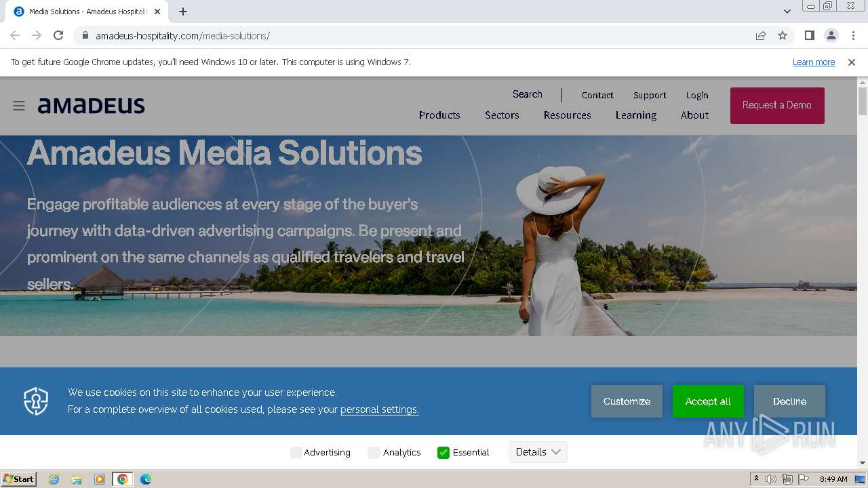The width and height of the screenshot is (868, 488).
Task: Open the Learning menu
Action: coord(636,115)
